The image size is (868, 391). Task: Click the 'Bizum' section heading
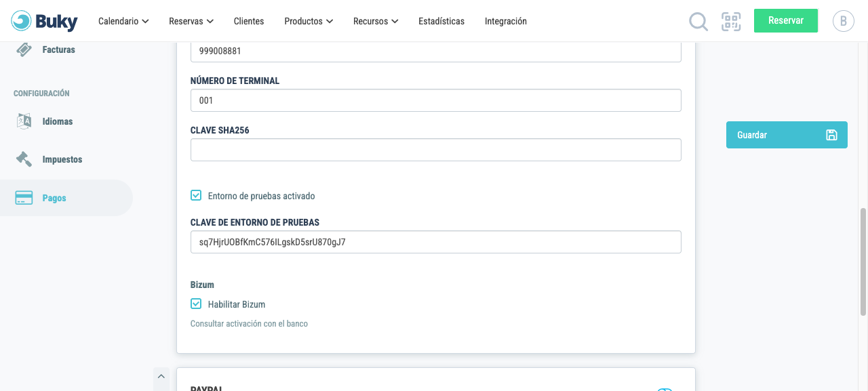coord(202,285)
